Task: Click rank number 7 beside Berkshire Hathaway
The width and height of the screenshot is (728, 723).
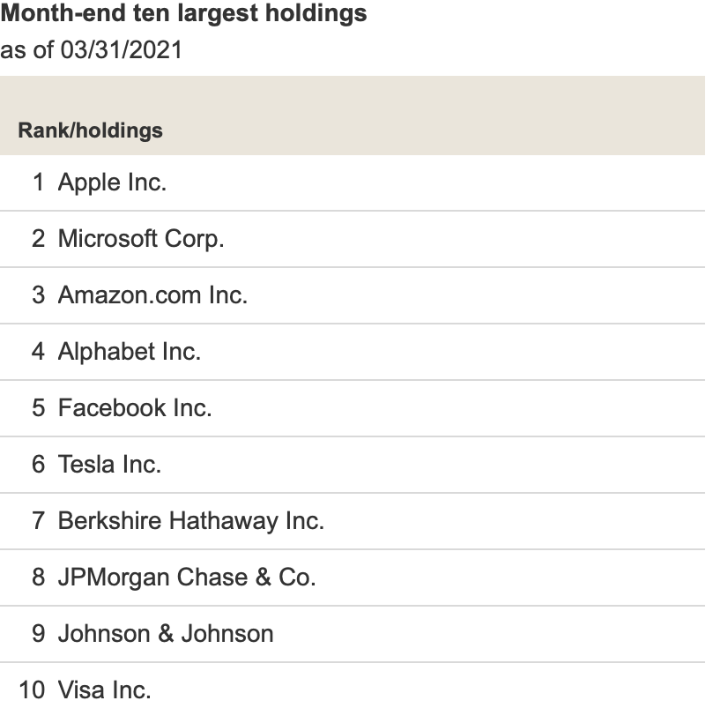Action: (39, 520)
